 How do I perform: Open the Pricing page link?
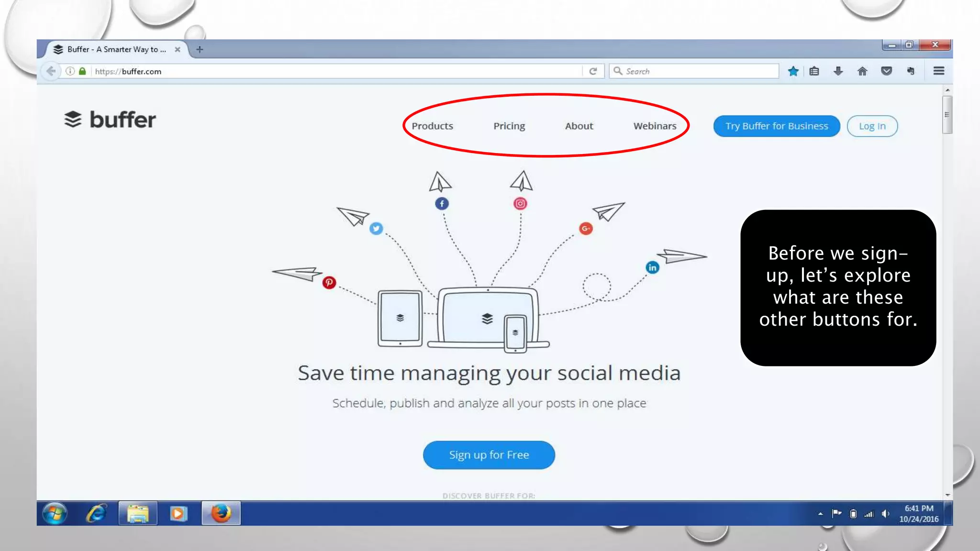coord(509,126)
